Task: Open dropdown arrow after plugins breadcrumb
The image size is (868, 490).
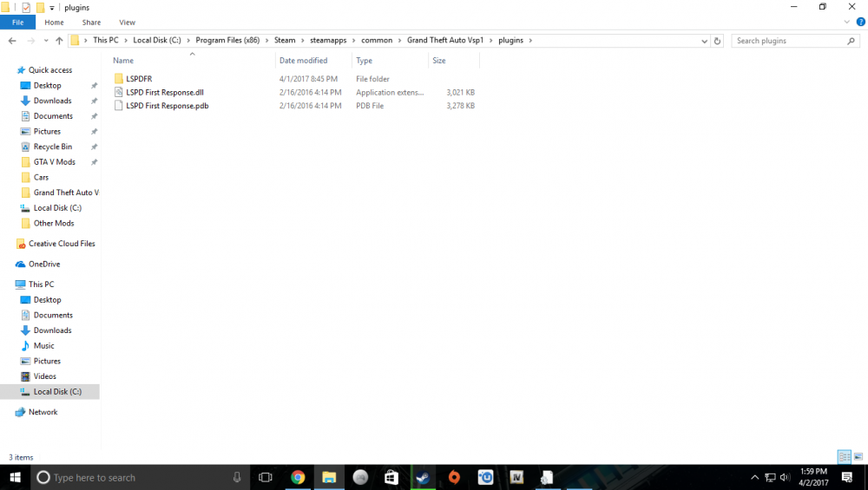Action: point(530,41)
